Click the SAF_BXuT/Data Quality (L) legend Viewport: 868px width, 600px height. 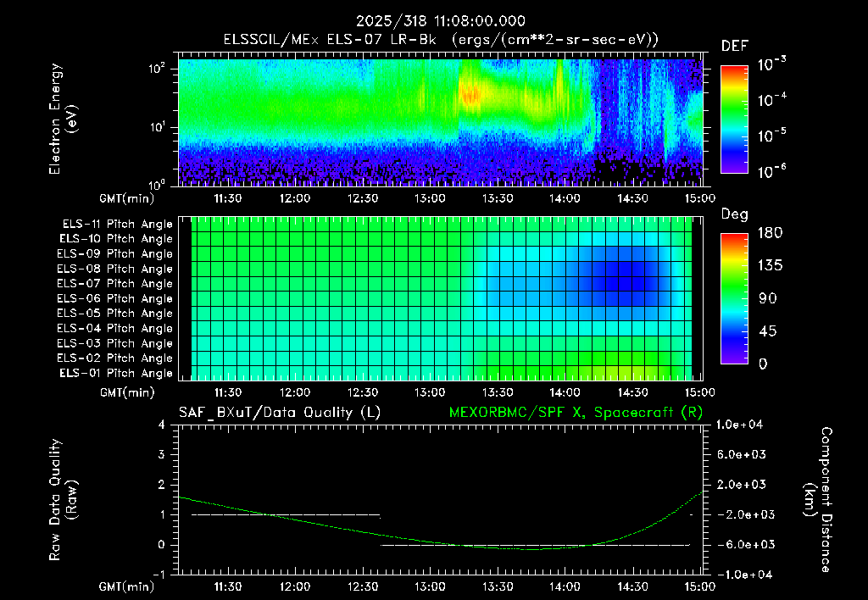(280, 413)
